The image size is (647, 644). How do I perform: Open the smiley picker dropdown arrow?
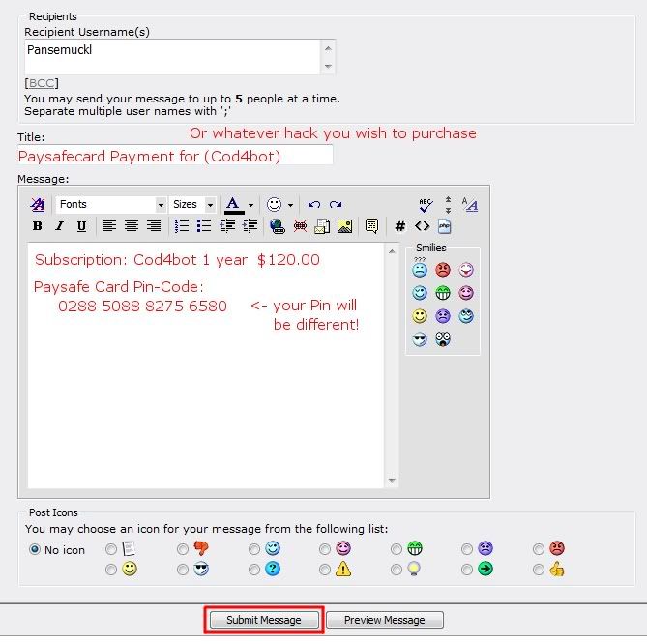pyautogui.click(x=290, y=205)
